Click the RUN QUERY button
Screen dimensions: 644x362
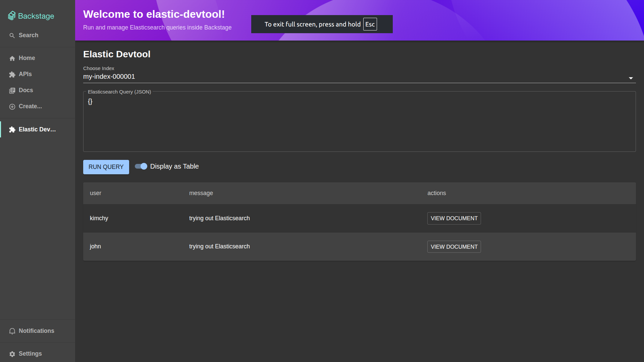click(x=106, y=167)
